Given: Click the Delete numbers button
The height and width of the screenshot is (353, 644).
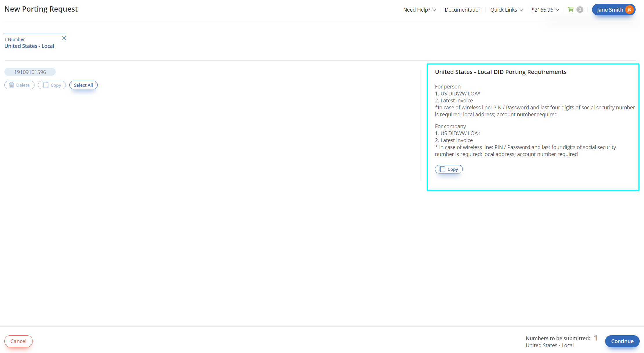Looking at the screenshot, I should 19,85.
